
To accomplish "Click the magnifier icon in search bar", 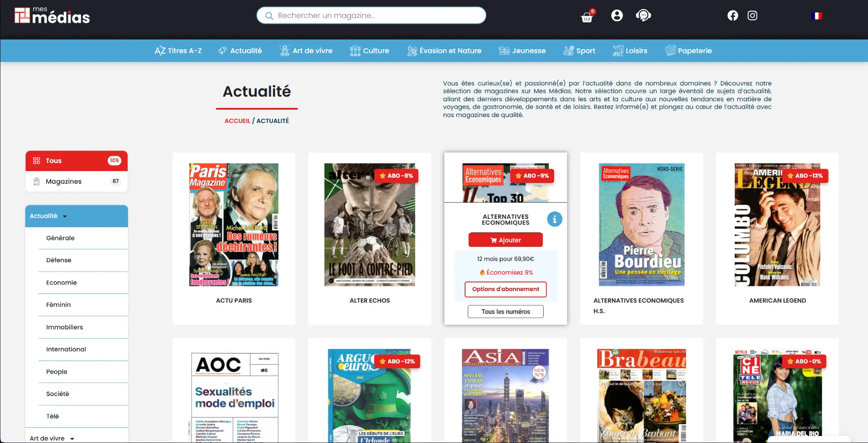I will click(x=269, y=16).
